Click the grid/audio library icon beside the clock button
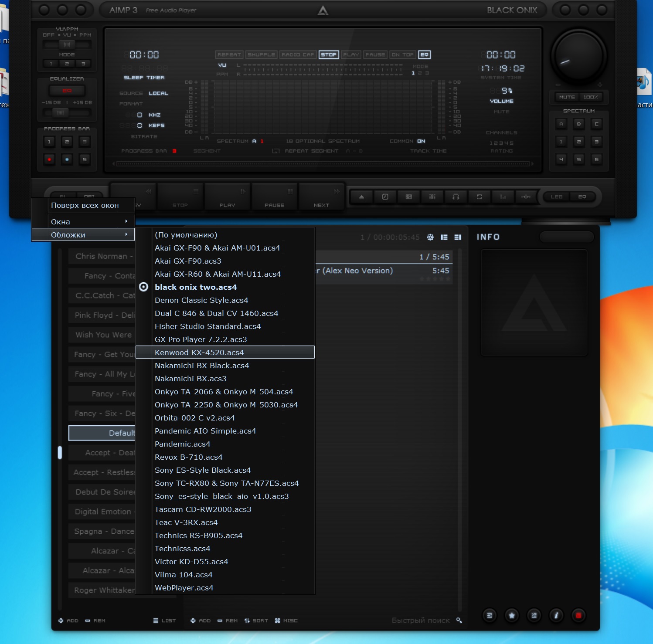Image resolution: width=653 pixels, height=644 pixels. 408,197
